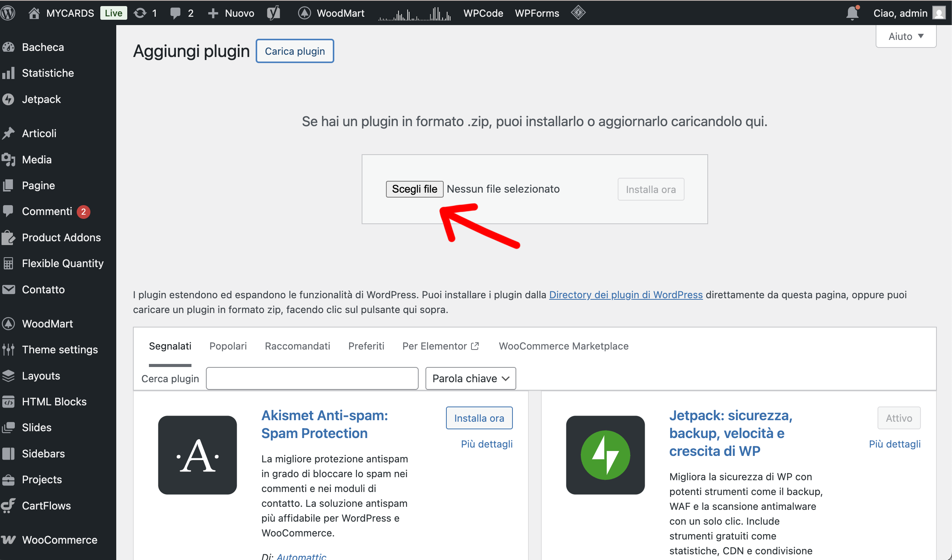The width and height of the screenshot is (952, 560).
Task: Open WooCommerce in the sidebar menu
Action: tap(59, 540)
